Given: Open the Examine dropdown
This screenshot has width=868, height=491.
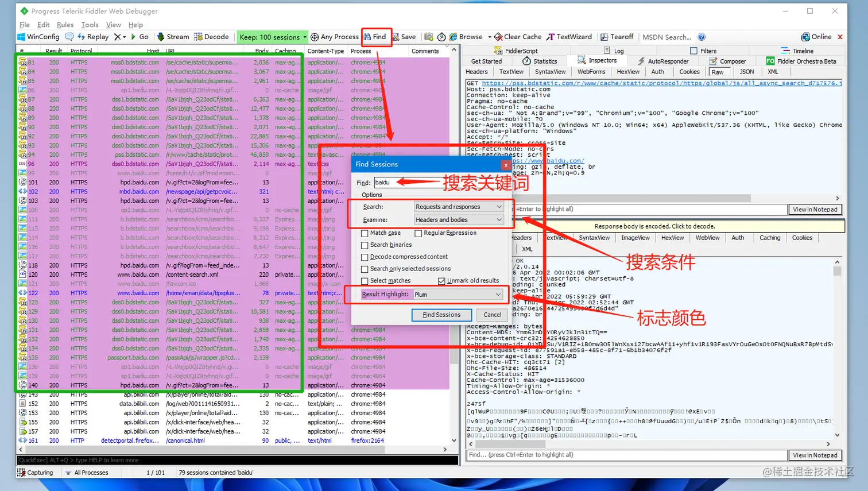Looking at the screenshot, I should 459,220.
